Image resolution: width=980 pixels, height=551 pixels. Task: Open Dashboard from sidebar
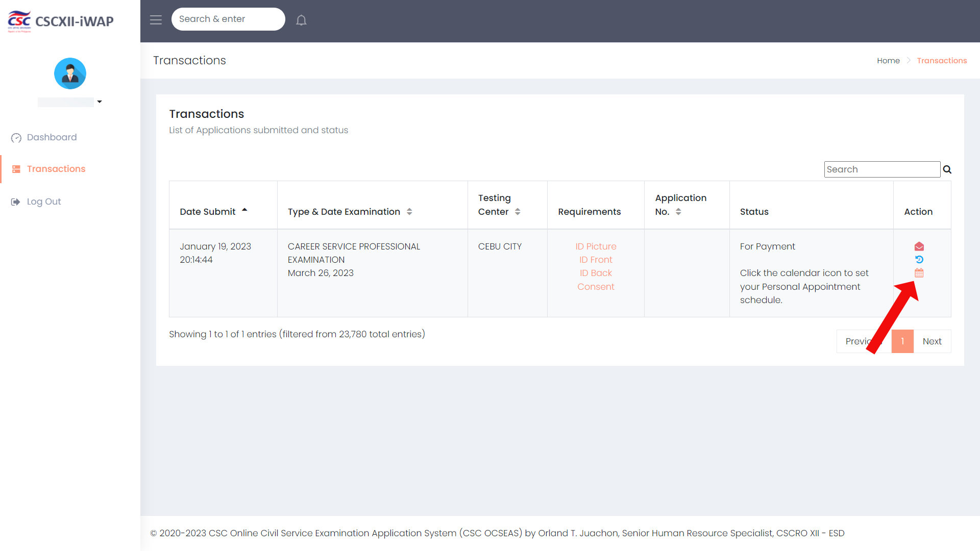click(52, 137)
